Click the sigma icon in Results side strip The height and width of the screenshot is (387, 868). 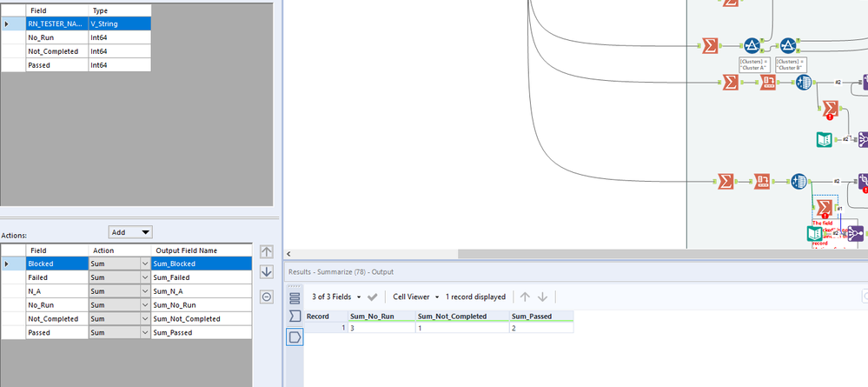coord(295,317)
